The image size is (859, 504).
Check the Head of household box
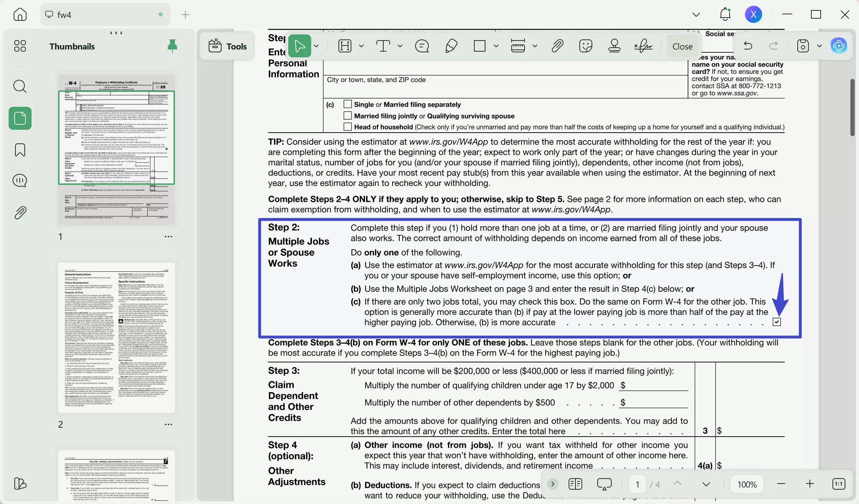(x=347, y=127)
